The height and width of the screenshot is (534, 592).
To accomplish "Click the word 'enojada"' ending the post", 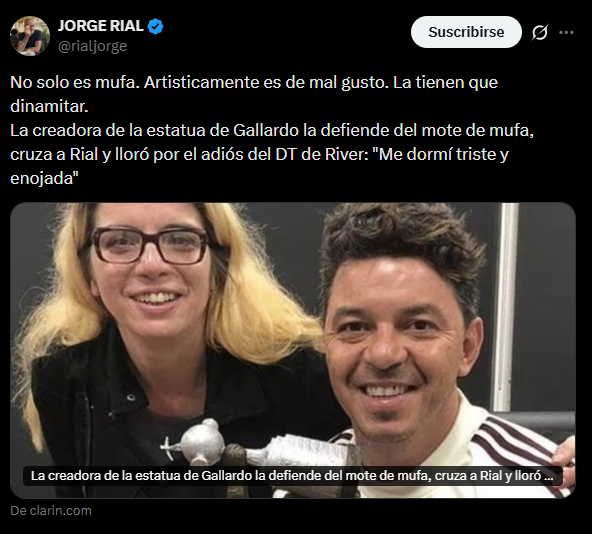I will click(x=44, y=178).
